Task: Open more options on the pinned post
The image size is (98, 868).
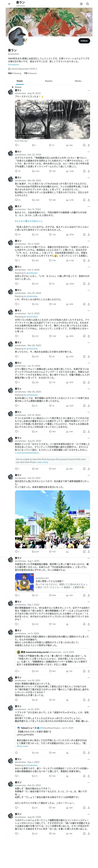Action: tap(89, 90)
